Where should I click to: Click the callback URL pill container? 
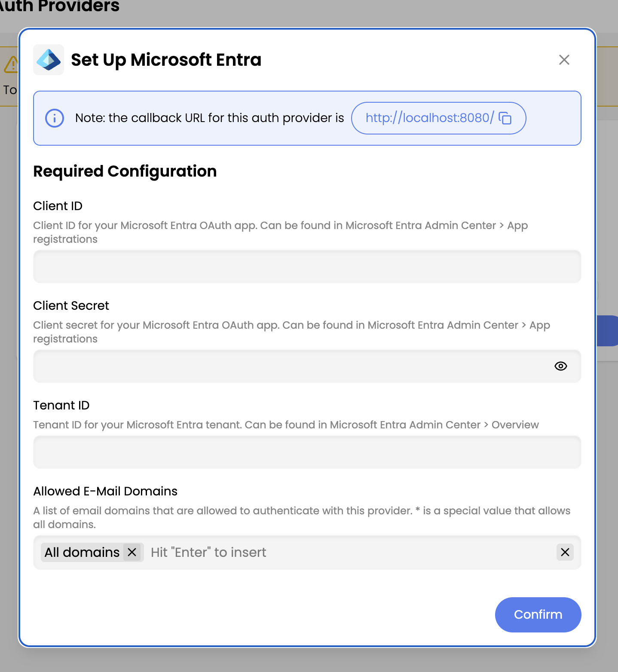[438, 118]
